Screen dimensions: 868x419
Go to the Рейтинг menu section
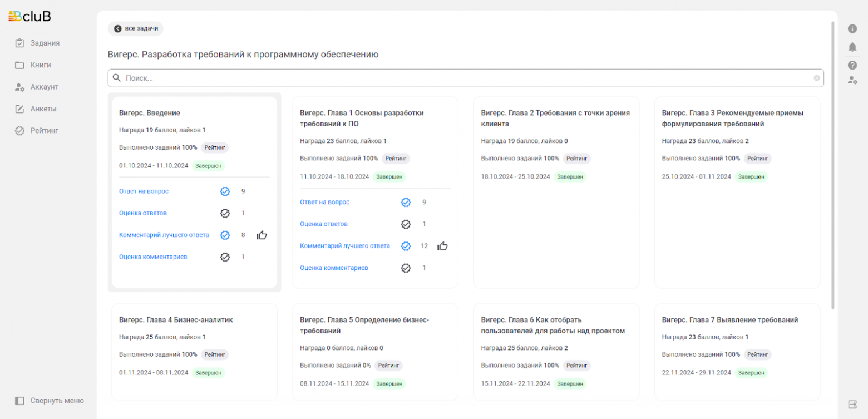click(44, 131)
